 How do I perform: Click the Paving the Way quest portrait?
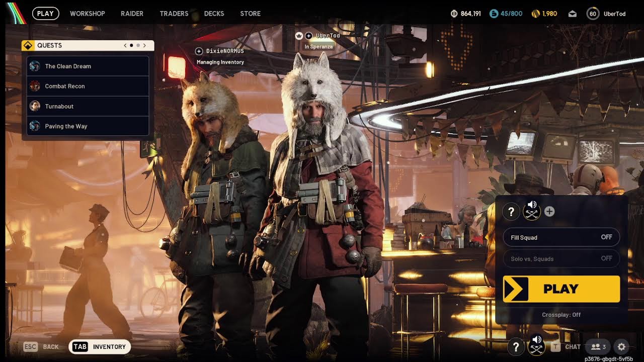tap(35, 126)
